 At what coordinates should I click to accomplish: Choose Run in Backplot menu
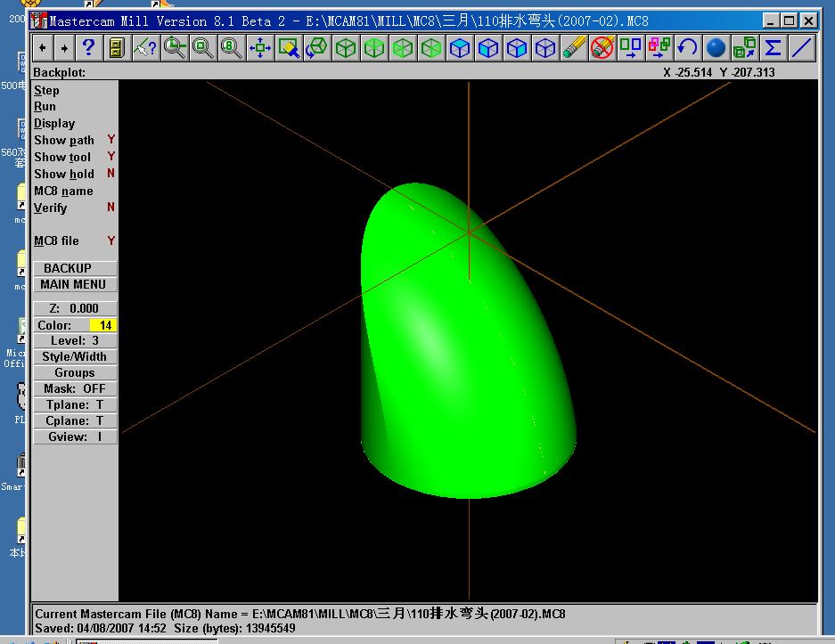(45, 107)
